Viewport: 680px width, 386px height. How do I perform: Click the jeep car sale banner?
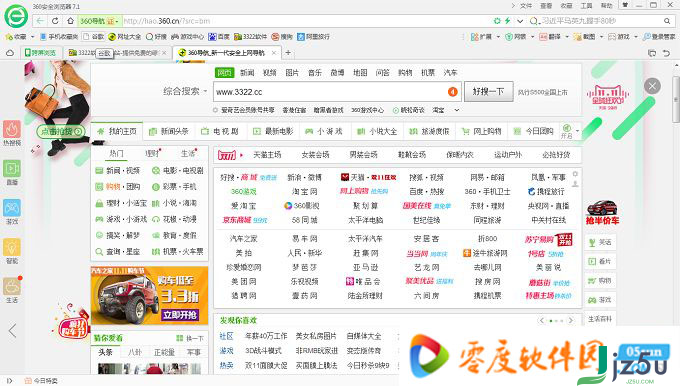(x=149, y=296)
